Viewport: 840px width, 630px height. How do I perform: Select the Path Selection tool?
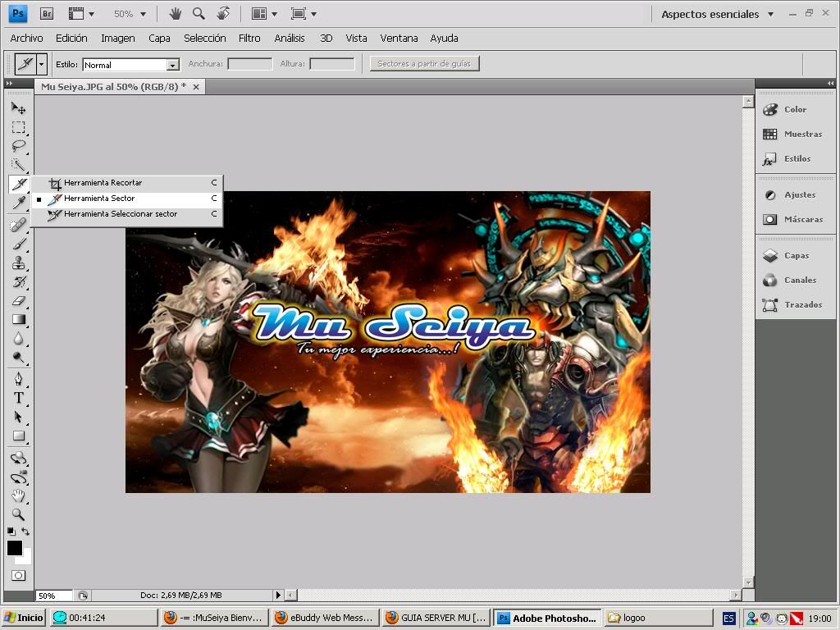point(18,417)
